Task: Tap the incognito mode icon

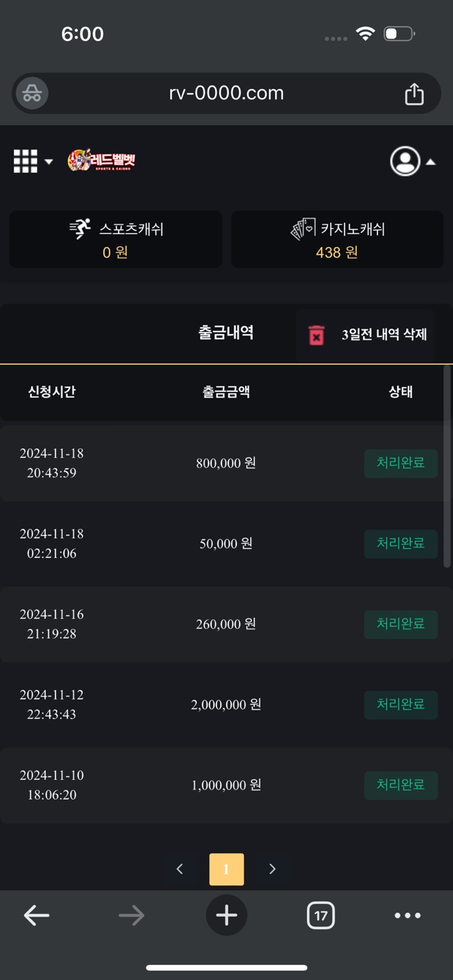Action: (32, 94)
